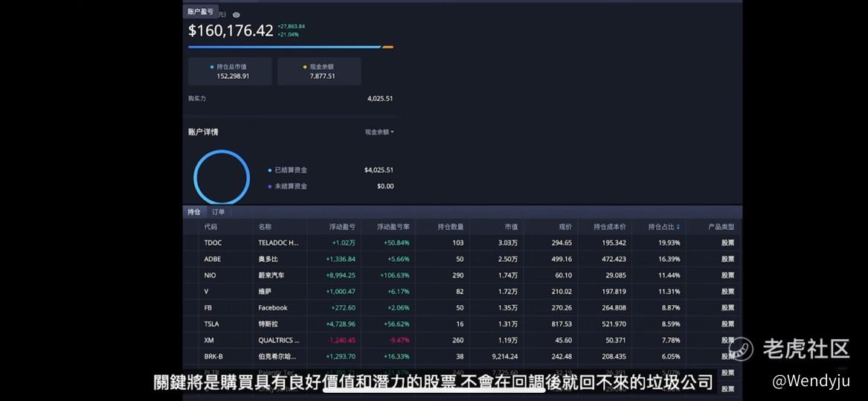The image size is (868, 401).
Task: Open the 现金余额 dropdown in 账户详情
Action: click(379, 132)
